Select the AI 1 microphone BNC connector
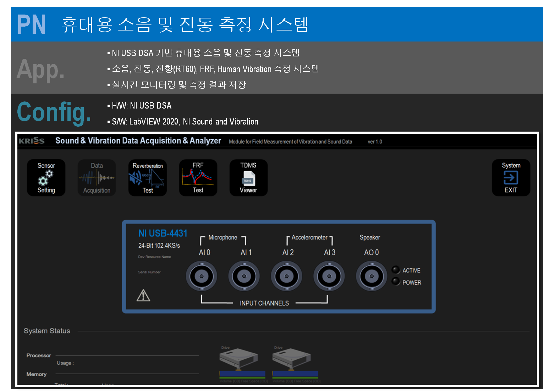544x392 pixels. (x=244, y=276)
